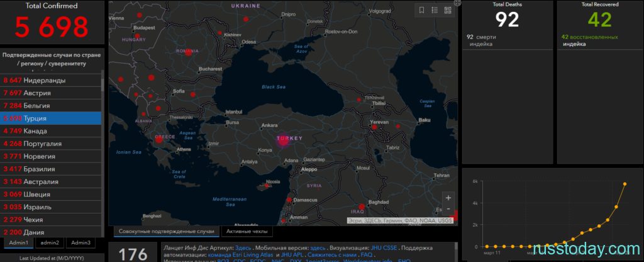Expand the map to full screen

(x=457, y=3)
